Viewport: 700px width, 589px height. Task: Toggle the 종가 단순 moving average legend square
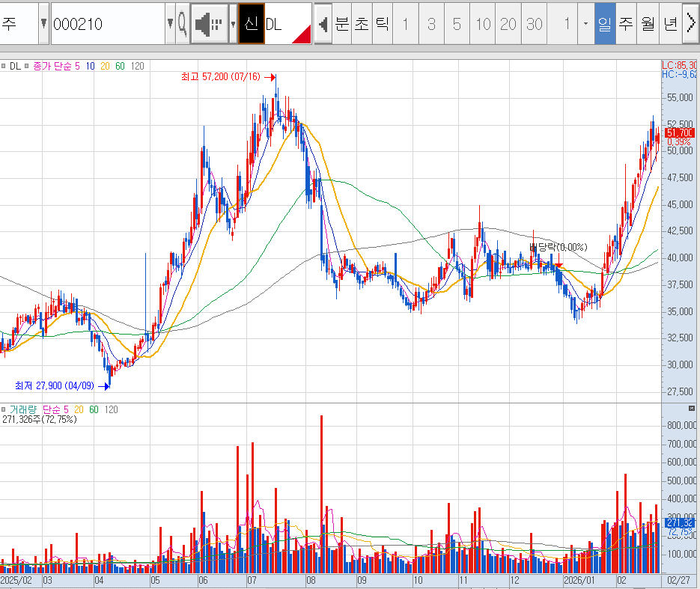pos(26,66)
